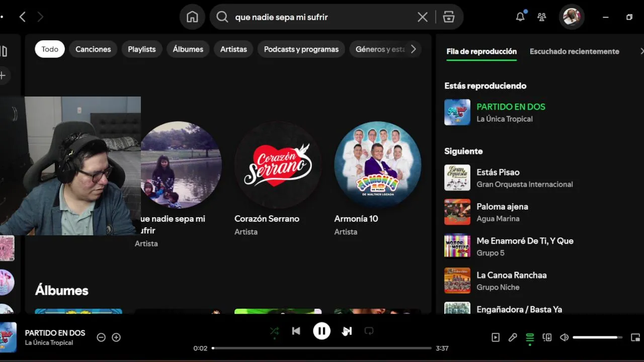
Task: Open the notifications bell
Action: pyautogui.click(x=520, y=17)
